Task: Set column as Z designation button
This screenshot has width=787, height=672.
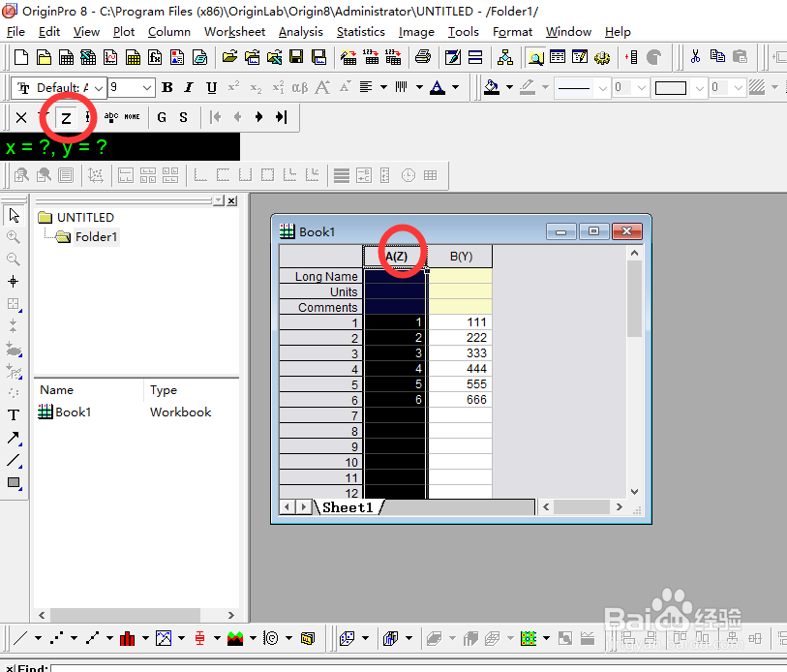Action: (66, 118)
